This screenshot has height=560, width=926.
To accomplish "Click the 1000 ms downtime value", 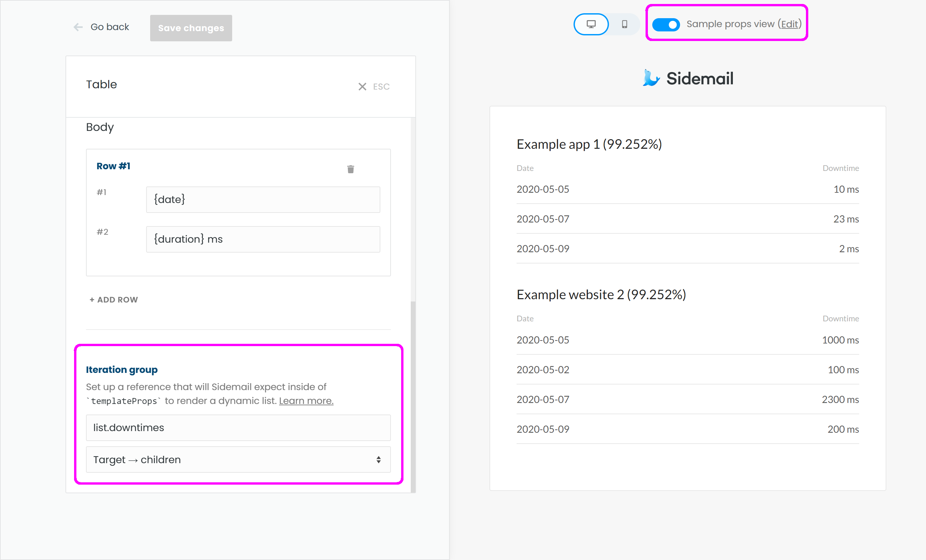I will (840, 340).
